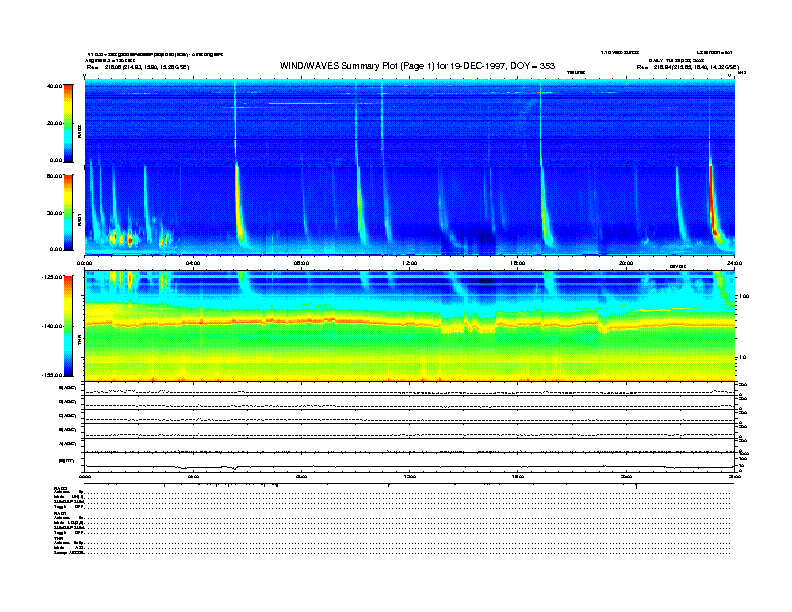
Task: Click the -155.00 label on TNR color scale
Action: click(53, 375)
